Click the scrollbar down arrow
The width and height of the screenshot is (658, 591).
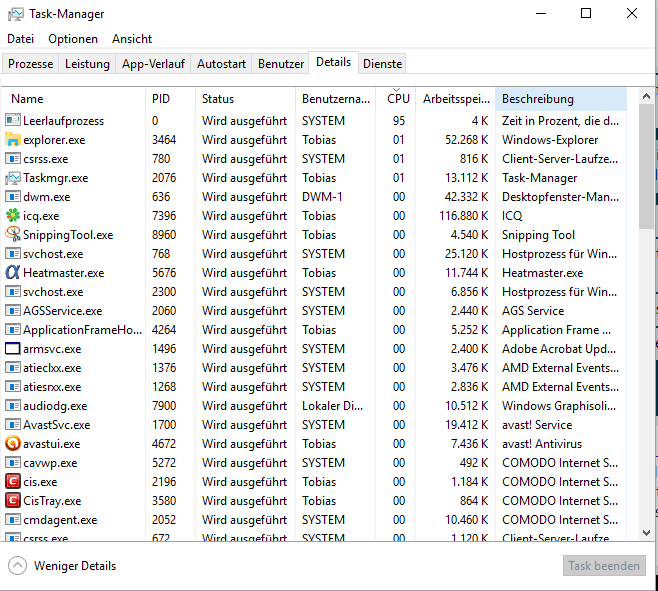click(x=646, y=533)
